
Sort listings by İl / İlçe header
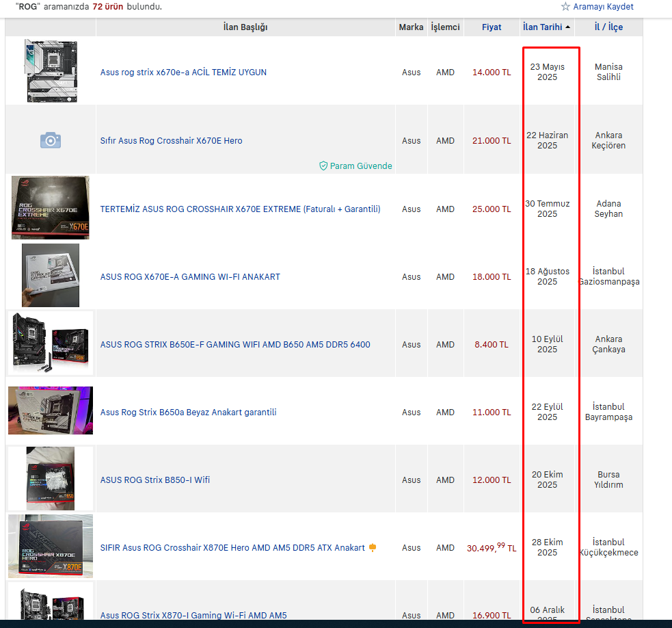point(608,27)
